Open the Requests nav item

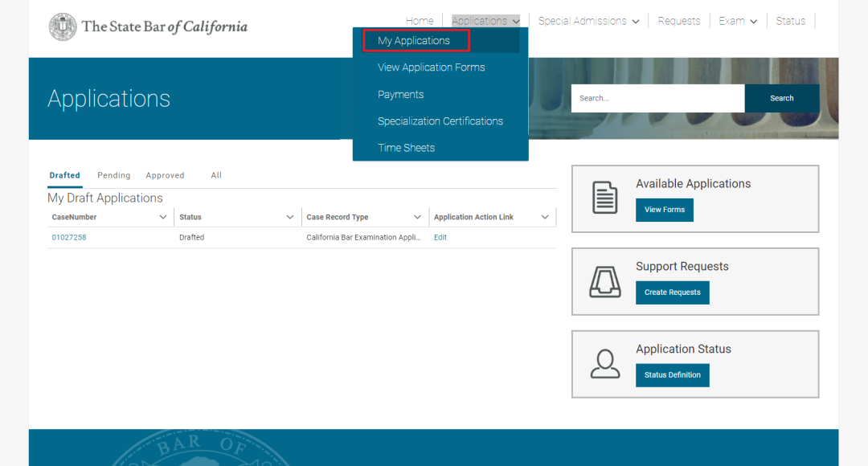coord(678,21)
